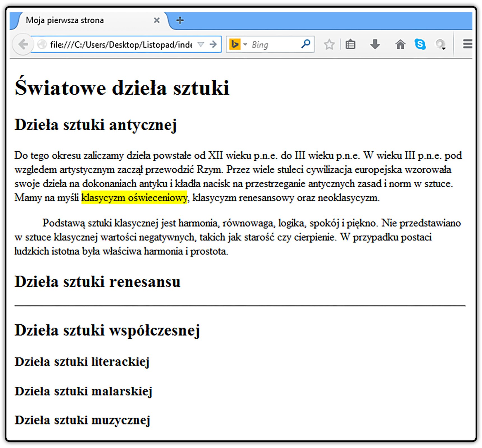Click the site identity globe icon

coord(42,44)
